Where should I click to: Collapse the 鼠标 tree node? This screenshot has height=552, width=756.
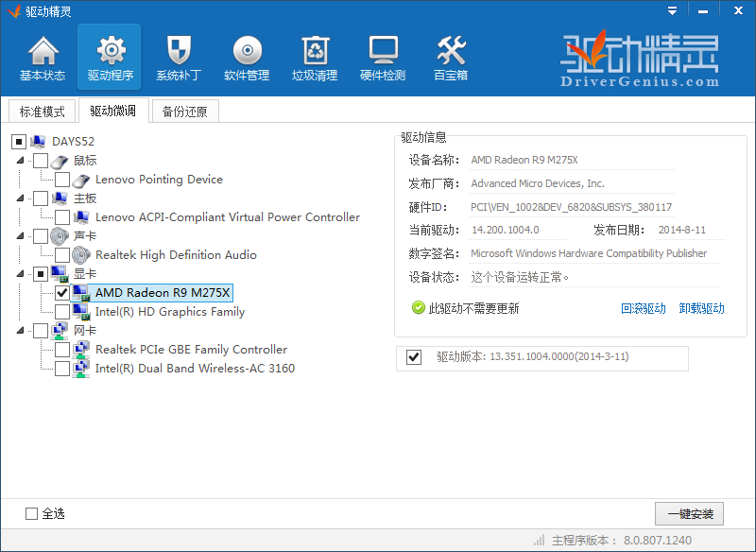coord(20,160)
